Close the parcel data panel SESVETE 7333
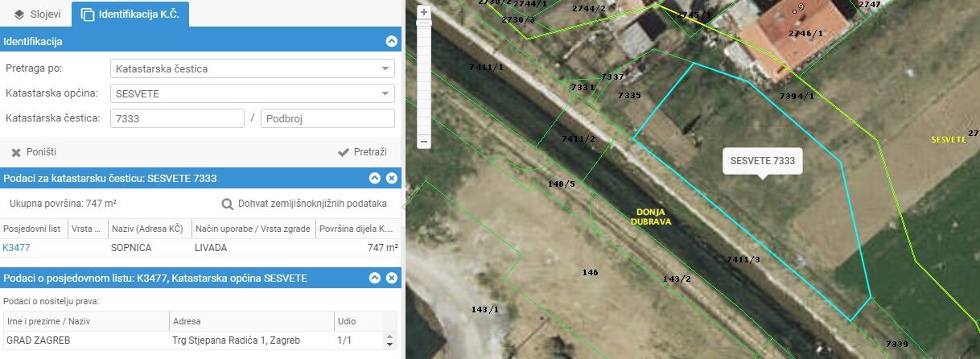This screenshot has height=359, width=980. pos(392,178)
